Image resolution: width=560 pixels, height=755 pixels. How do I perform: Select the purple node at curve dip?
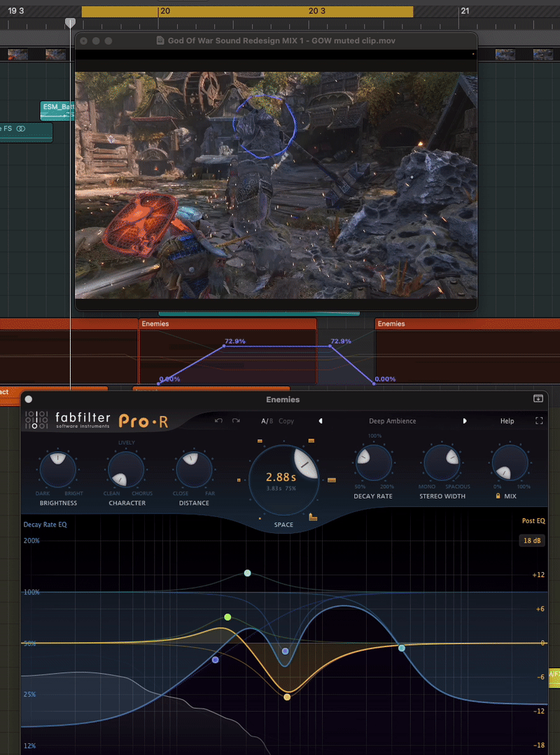coord(286,651)
